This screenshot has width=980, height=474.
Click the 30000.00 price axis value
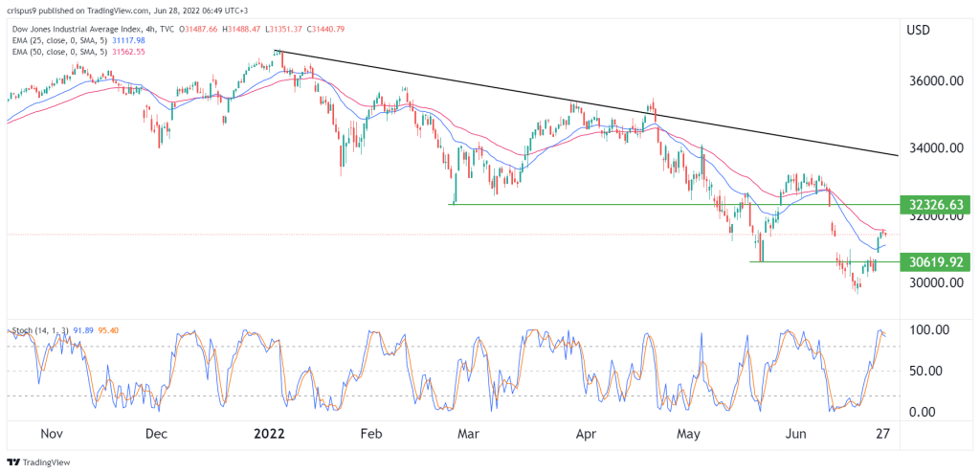point(934,282)
